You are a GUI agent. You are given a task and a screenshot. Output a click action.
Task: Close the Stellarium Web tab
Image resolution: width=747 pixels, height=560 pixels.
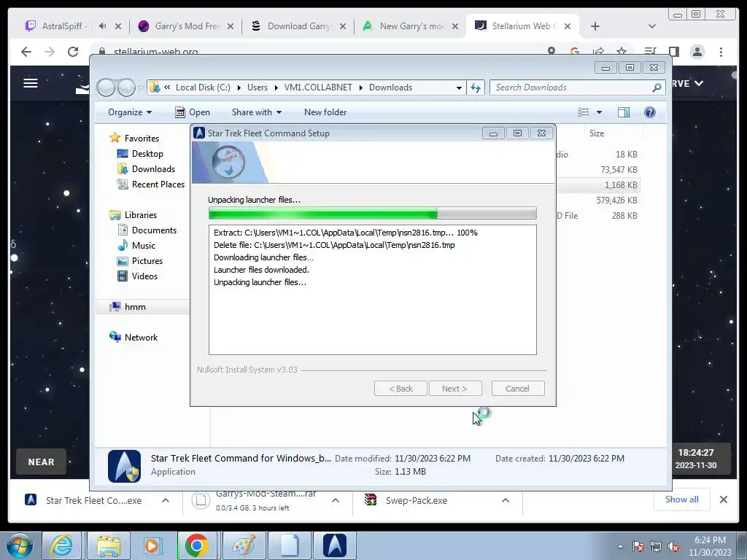[x=568, y=26]
